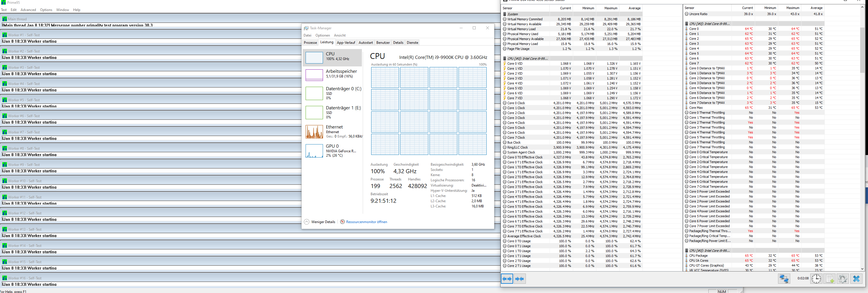Start logging with the sheet-plus icon

tap(830, 278)
